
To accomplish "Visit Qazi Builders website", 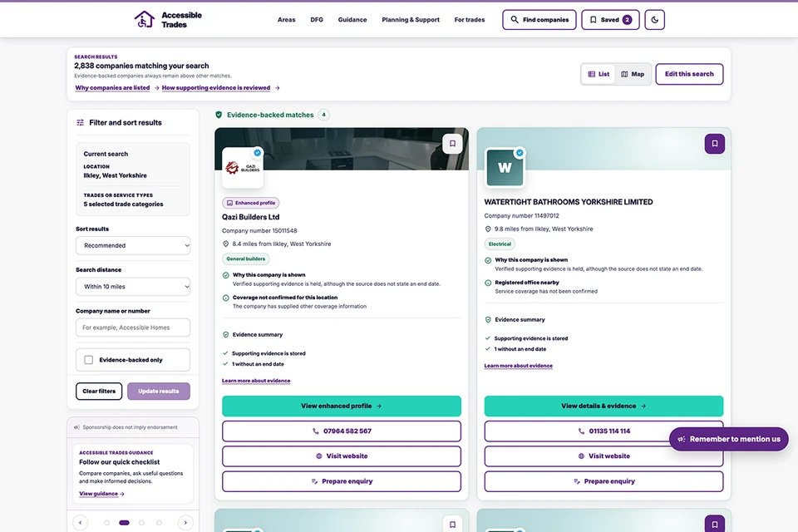I will [x=342, y=456].
